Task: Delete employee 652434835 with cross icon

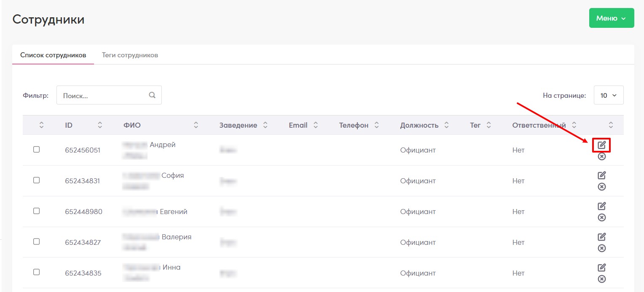Action: (x=602, y=279)
